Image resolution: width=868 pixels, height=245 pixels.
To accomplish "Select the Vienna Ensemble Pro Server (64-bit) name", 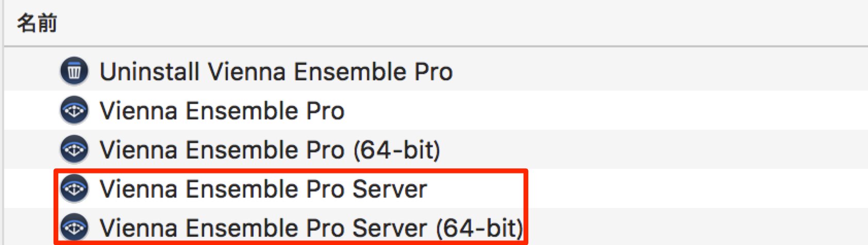I will tap(311, 228).
